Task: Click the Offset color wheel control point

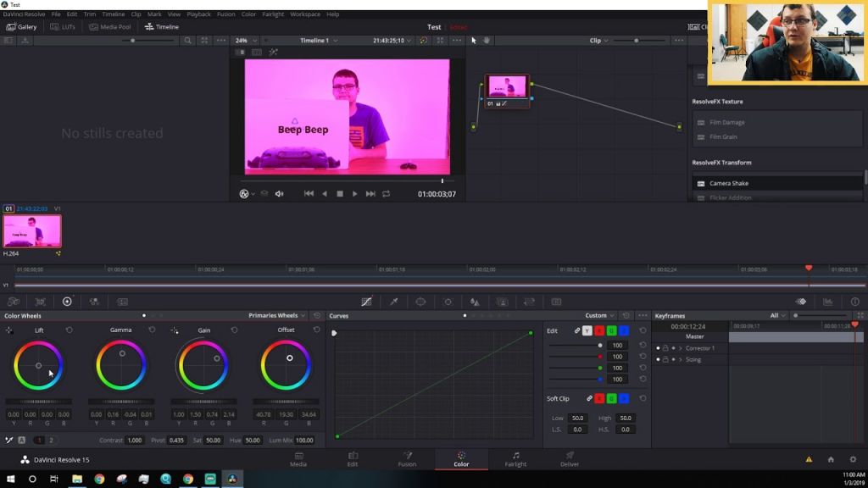Action: click(x=290, y=358)
